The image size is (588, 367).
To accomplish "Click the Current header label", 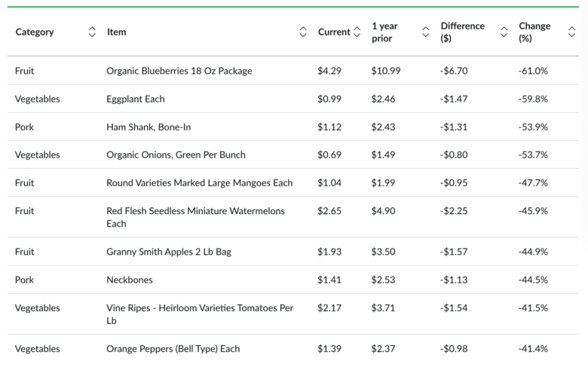I will click(334, 32).
